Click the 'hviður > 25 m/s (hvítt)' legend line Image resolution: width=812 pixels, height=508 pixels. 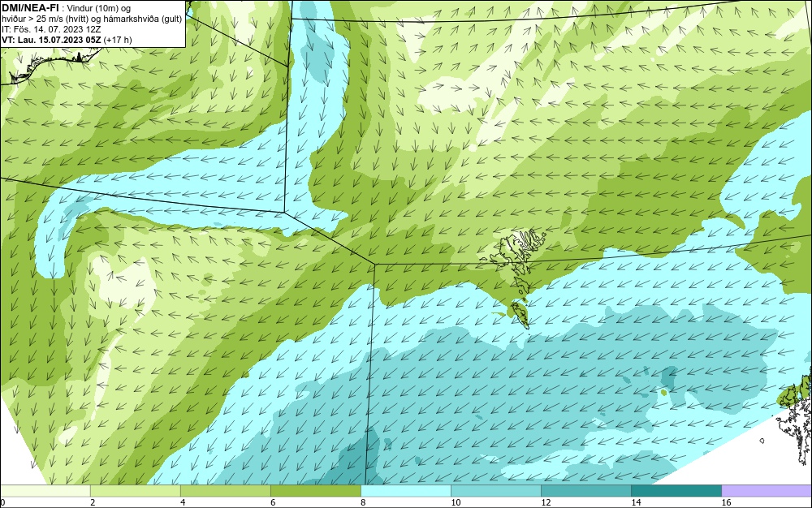93,19
